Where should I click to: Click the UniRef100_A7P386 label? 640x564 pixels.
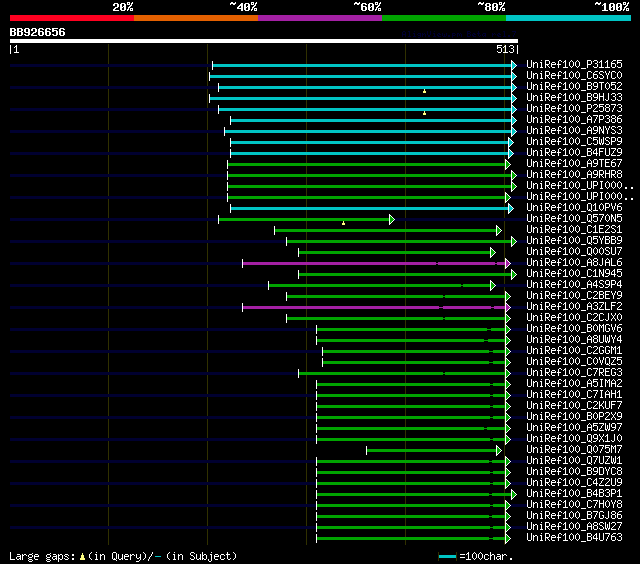(x=574, y=120)
